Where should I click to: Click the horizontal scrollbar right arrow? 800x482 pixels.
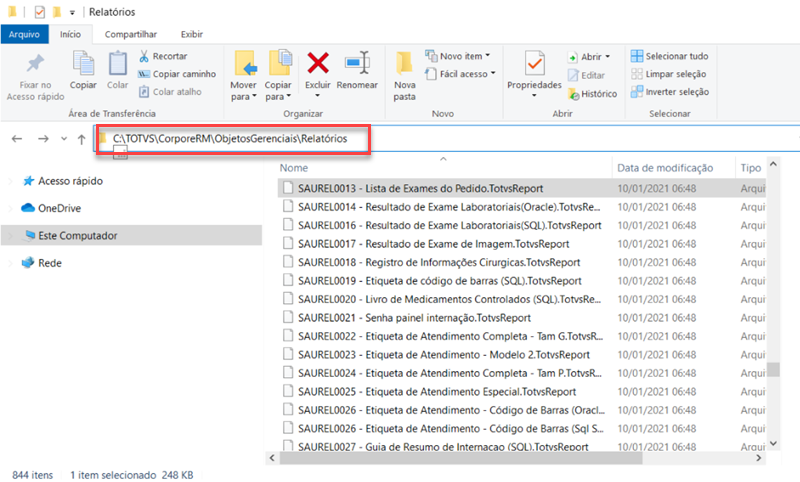click(x=759, y=458)
